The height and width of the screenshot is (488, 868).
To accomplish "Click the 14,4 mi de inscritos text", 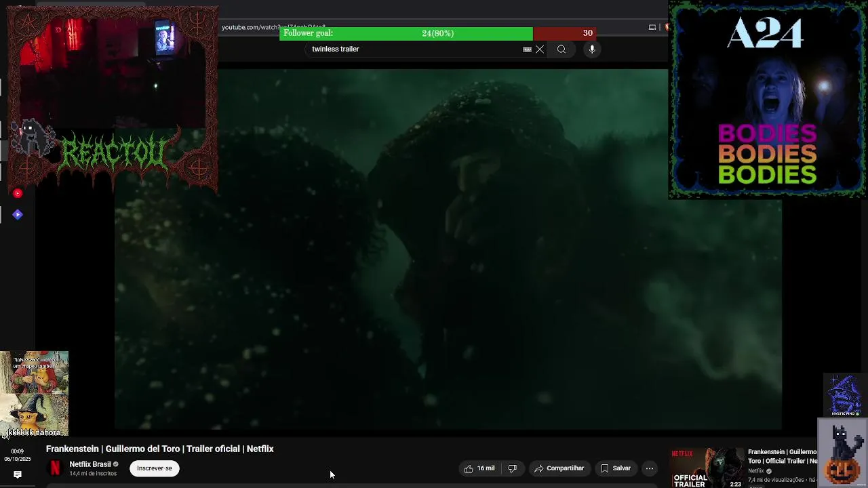I will point(93,474).
